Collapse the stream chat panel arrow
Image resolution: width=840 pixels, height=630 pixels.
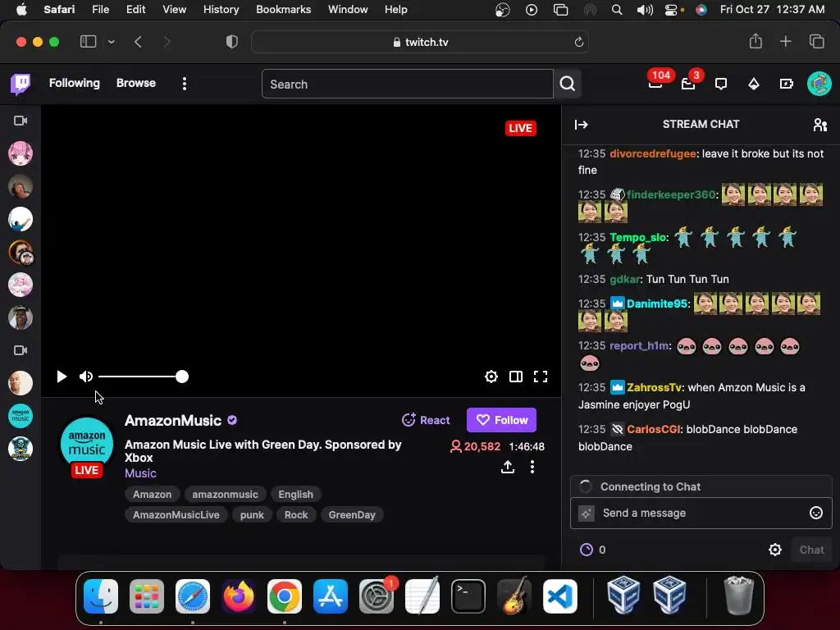pos(582,125)
